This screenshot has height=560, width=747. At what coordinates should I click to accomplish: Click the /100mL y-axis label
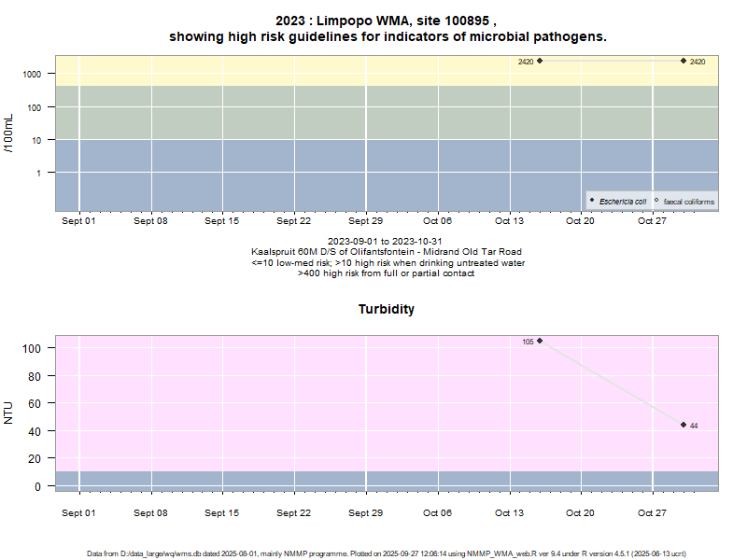[x=10, y=133]
